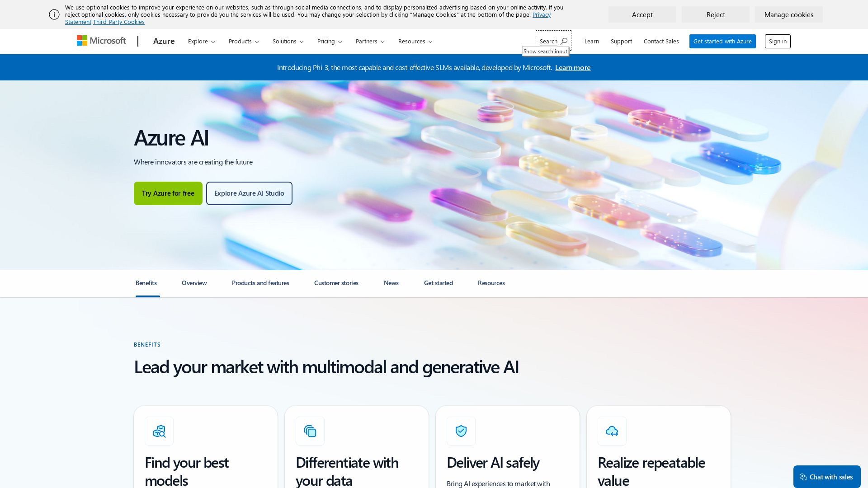Click the 'Find your best models' card icon
The height and width of the screenshot is (488, 868).
pyautogui.click(x=159, y=431)
